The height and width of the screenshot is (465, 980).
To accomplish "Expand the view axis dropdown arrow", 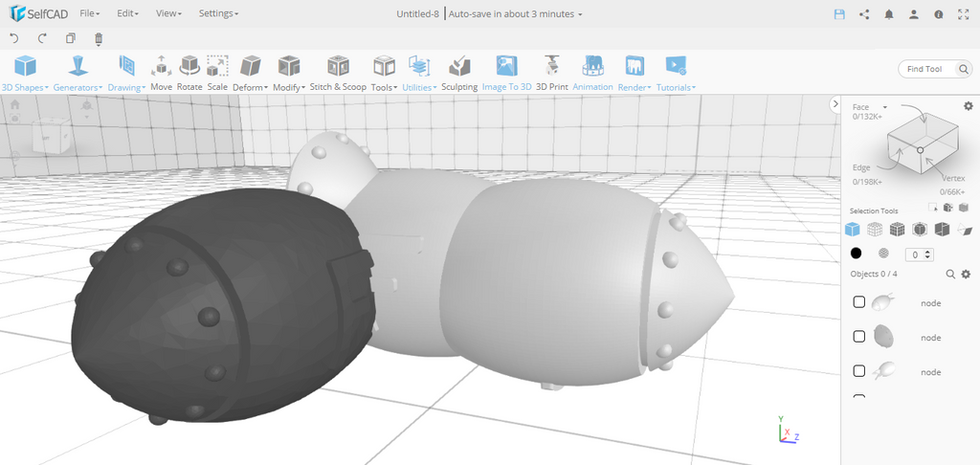I will click(87, 117).
